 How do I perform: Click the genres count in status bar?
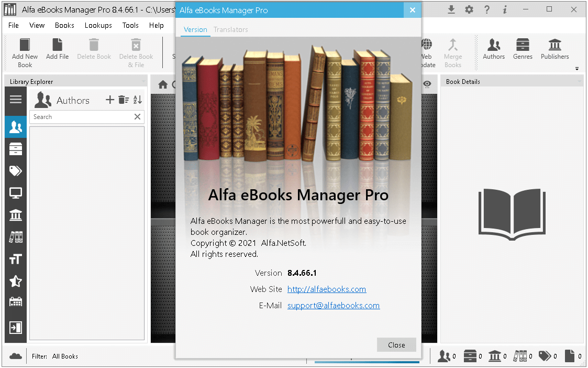(472, 355)
